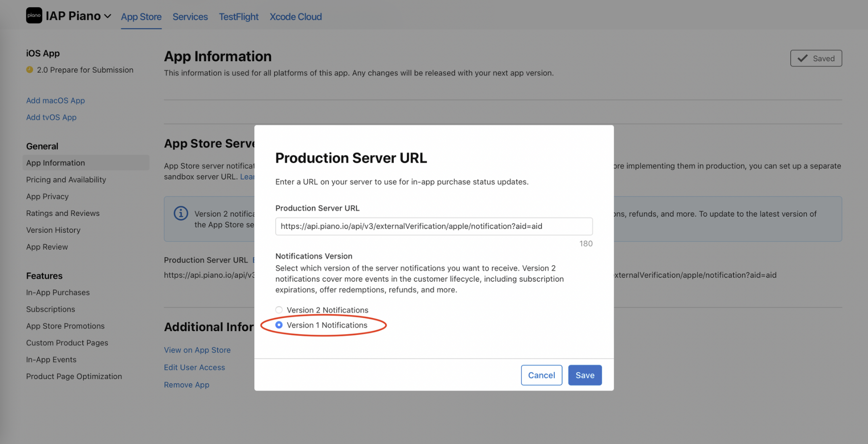Switch to the TestFlight tab

tap(239, 17)
